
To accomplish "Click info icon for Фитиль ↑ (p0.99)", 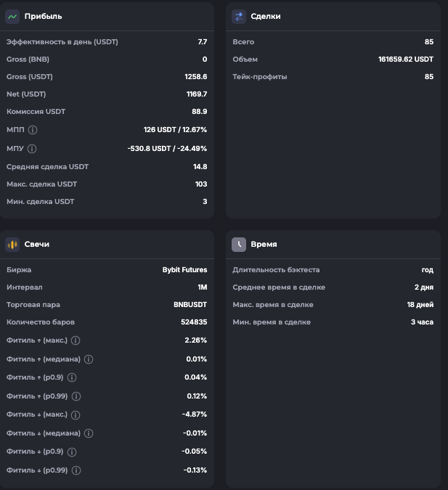I will point(76,396).
